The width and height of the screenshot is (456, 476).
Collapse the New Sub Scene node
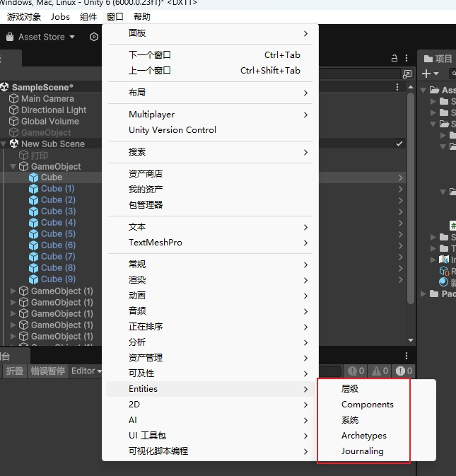pyautogui.click(x=4, y=144)
